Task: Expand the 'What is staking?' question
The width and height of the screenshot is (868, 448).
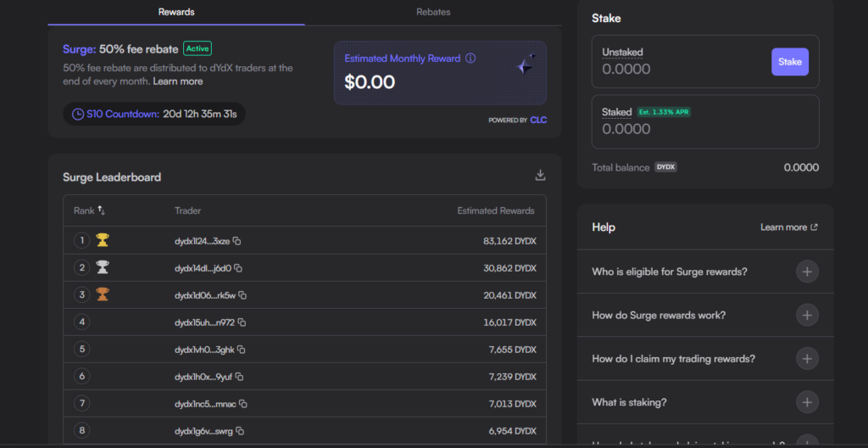Action: click(807, 402)
